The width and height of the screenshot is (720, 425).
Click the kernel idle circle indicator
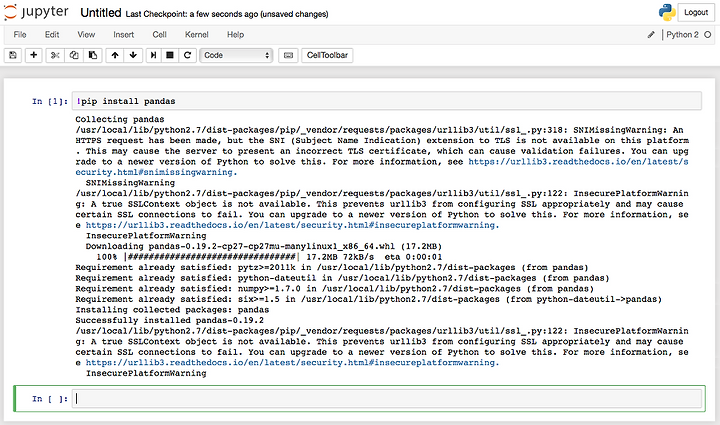tap(708, 34)
